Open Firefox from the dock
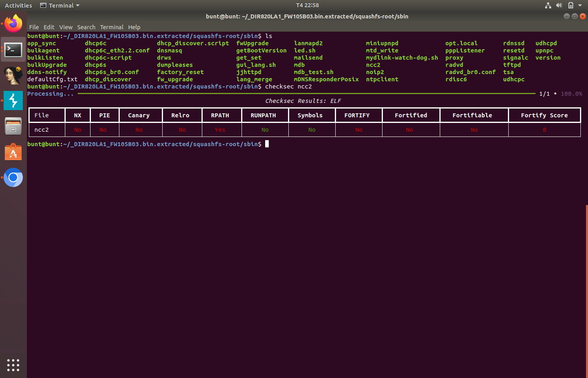Screen dimensions: 588x378 point(13,24)
